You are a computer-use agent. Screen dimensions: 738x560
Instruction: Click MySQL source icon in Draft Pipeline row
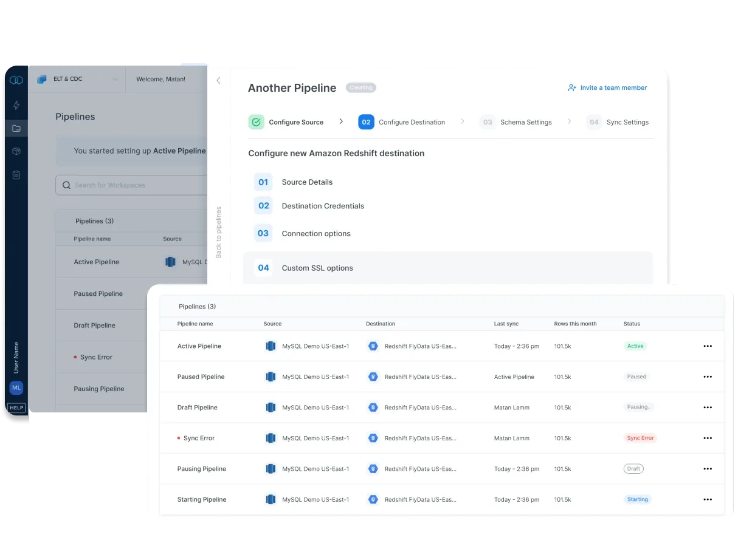pyautogui.click(x=271, y=408)
